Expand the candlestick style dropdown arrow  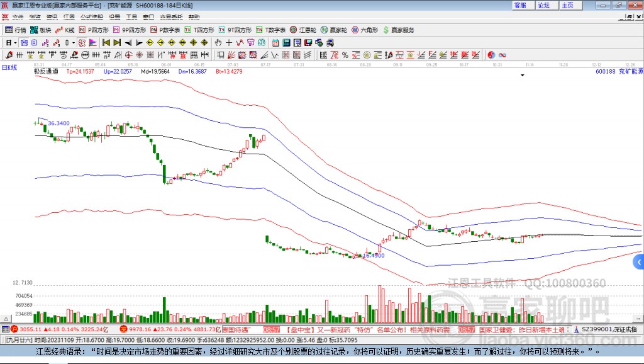point(74,42)
